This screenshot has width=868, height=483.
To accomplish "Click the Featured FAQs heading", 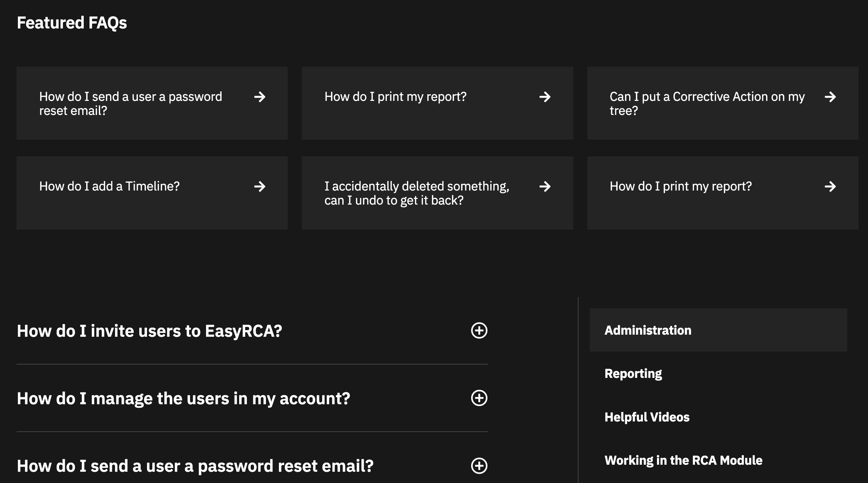I will [x=72, y=23].
